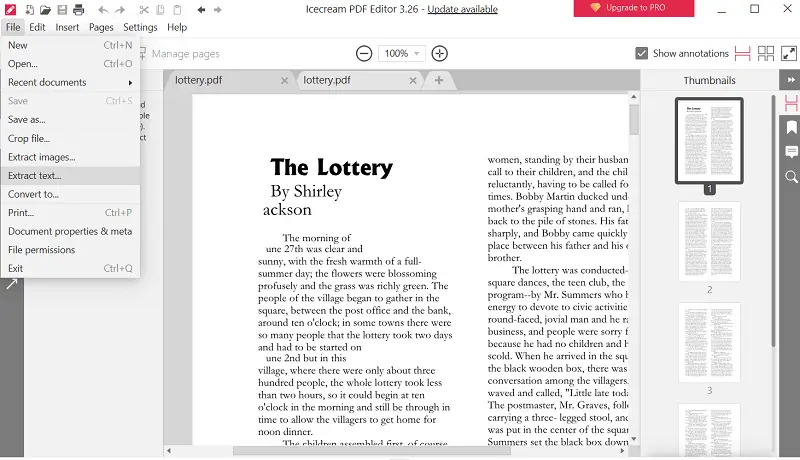Open the bookmarks panel icon in sidebar
Viewport: 800px width, 460px height.
point(791,127)
